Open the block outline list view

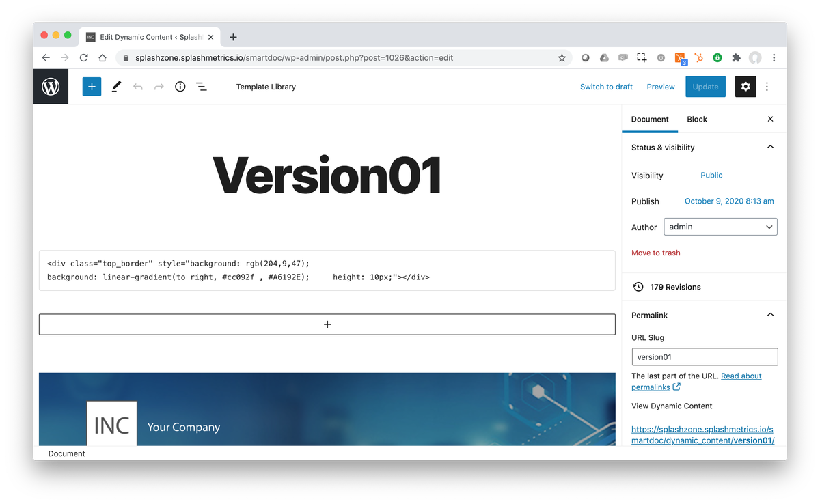click(202, 87)
